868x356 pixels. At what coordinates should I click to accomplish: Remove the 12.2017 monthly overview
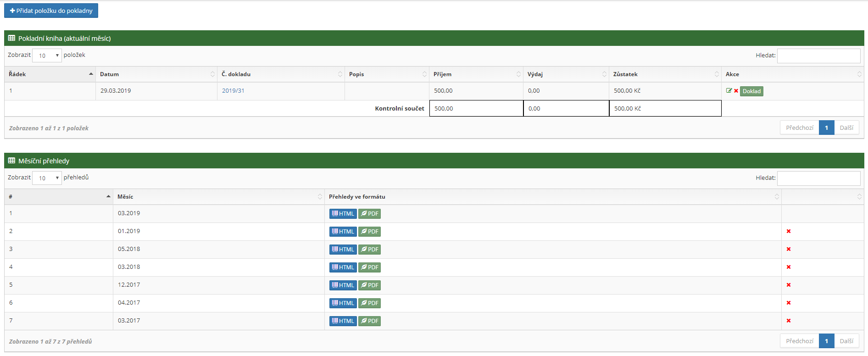click(x=788, y=285)
